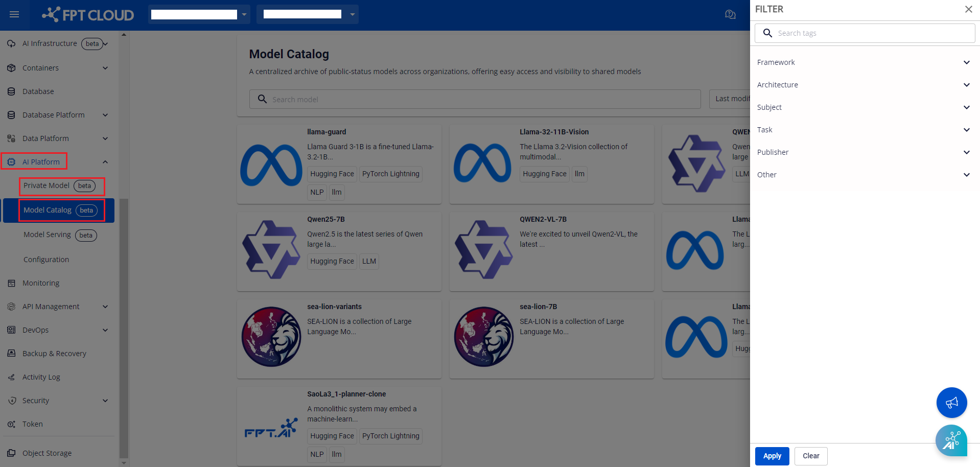This screenshot has width=980, height=467.
Task: Clear all filters
Action: point(811,456)
